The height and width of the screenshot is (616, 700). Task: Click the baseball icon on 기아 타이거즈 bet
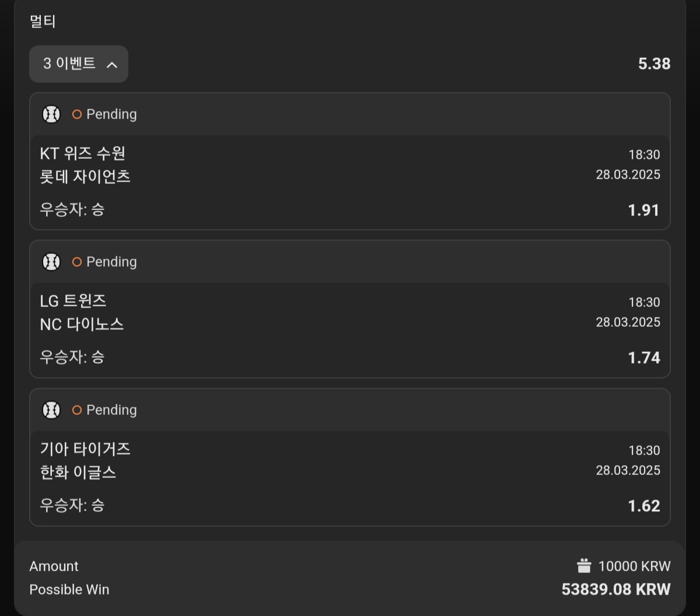pos(51,410)
